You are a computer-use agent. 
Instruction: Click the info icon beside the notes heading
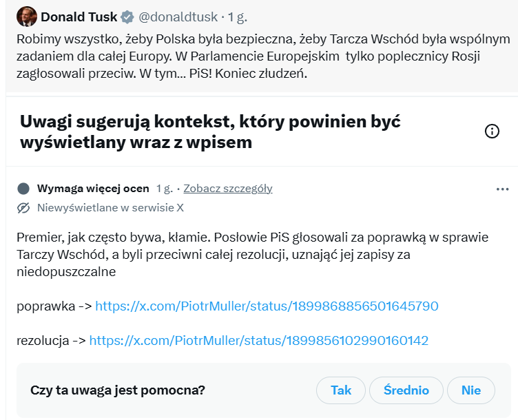click(x=492, y=132)
